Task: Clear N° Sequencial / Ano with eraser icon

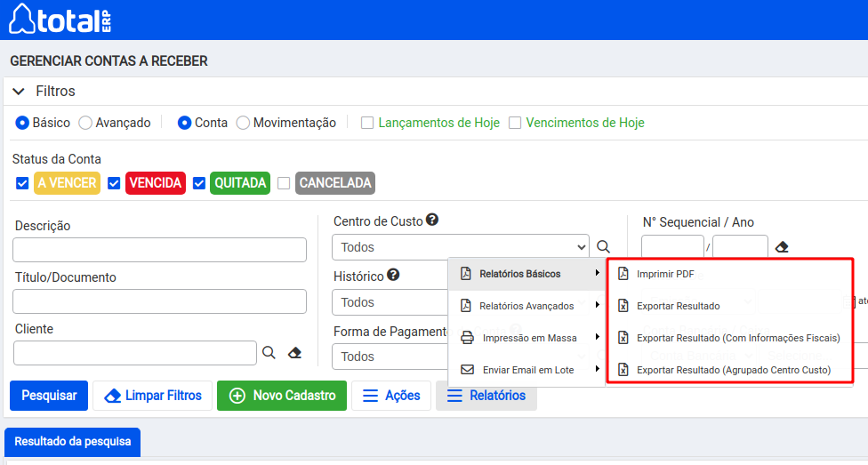Action: (782, 247)
